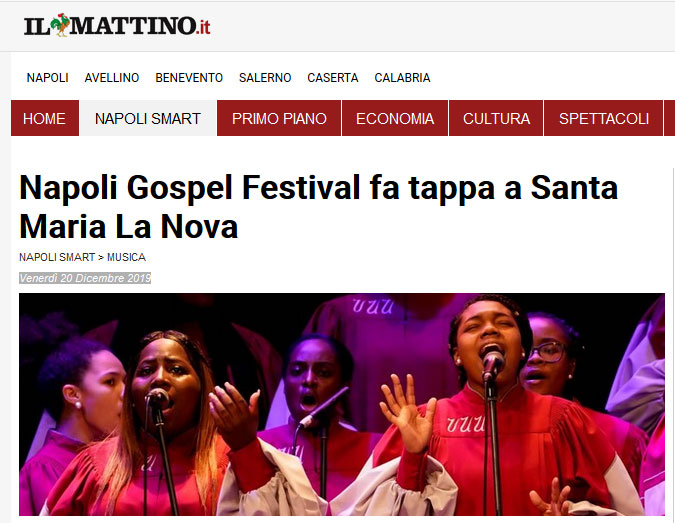Open the SALERNO regional link

pos(265,77)
